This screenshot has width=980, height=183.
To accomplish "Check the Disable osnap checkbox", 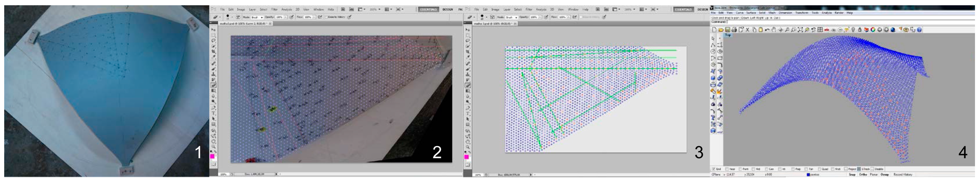I will pos(872,169).
